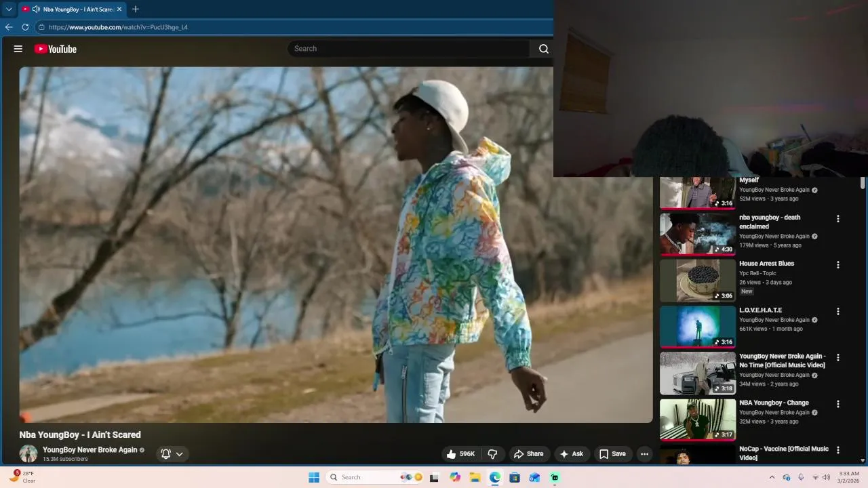Go to the YouTube home logo
The height and width of the screenshot is (488, 868).
56,49
